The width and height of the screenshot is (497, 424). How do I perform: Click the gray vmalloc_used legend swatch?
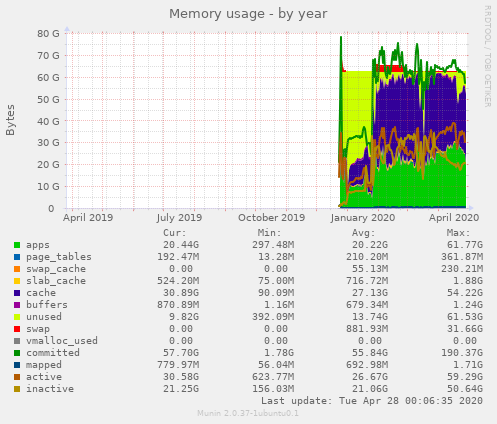[x=17, y=341]
